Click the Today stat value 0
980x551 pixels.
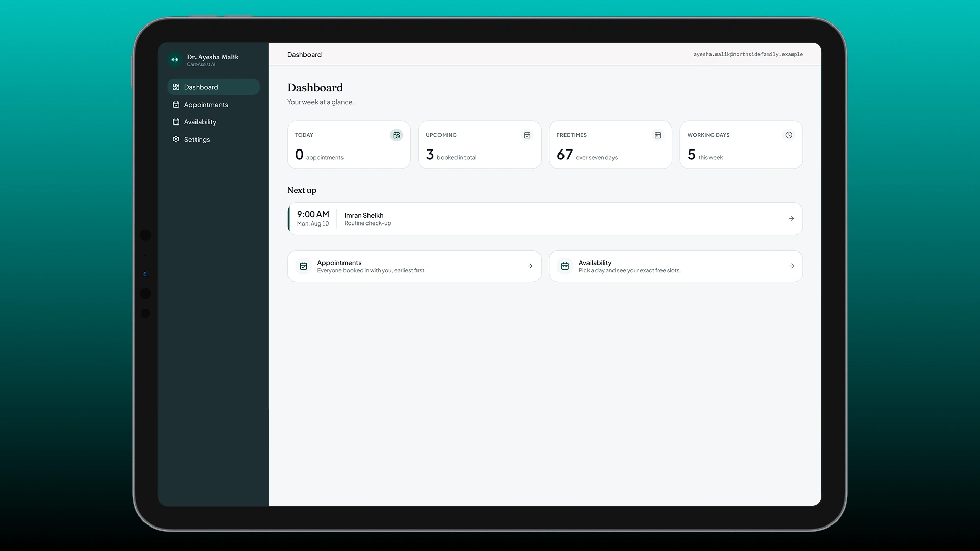pos(299,154)
